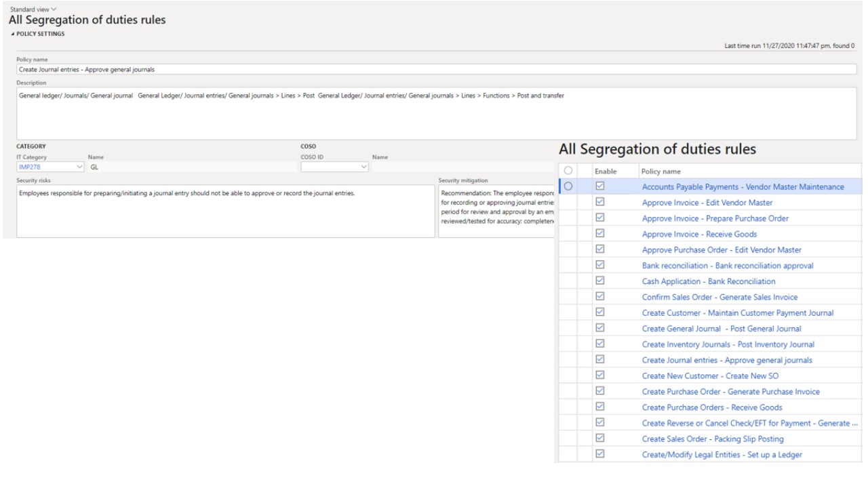Image resolution: width=868 pixels, height=488 pixels.
Task: Click the category Name field containing GL
Action: point(193,166)
